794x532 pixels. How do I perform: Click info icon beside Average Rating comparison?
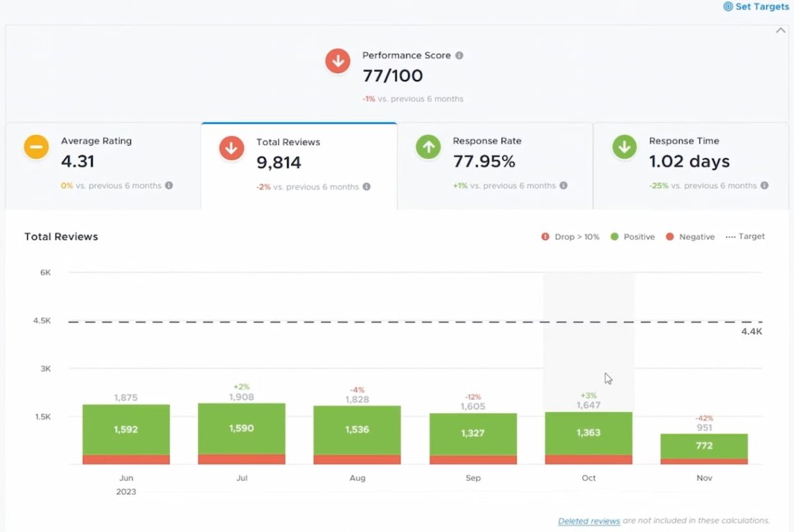169,186
